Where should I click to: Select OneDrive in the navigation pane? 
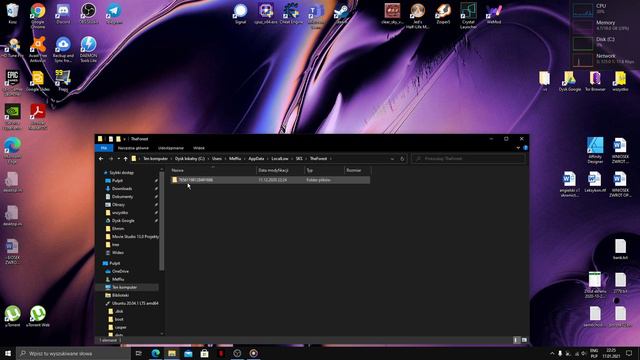[x=120, y=271]
